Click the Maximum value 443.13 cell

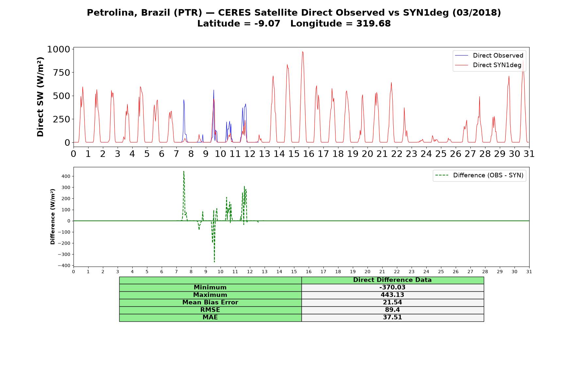tap(393, 295)
